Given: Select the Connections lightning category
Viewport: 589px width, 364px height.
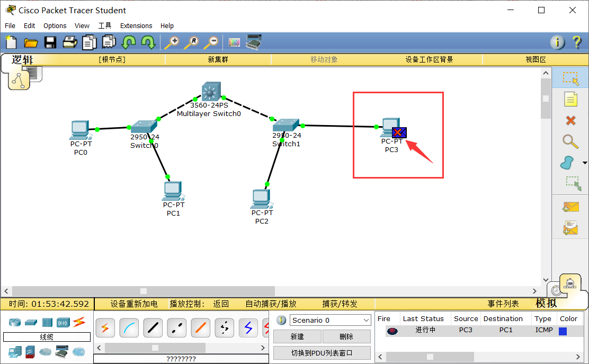Looking at the screenshot, I should coord(79,322).
